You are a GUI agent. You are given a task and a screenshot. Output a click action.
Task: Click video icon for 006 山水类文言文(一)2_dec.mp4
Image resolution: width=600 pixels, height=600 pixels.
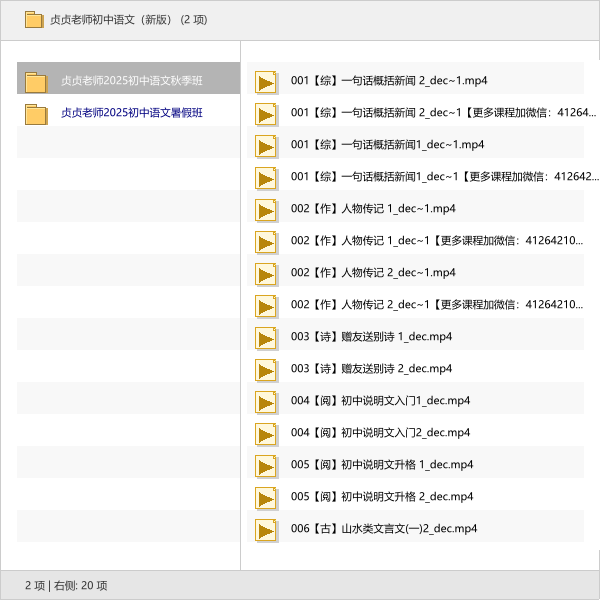(x=266, y=529)
